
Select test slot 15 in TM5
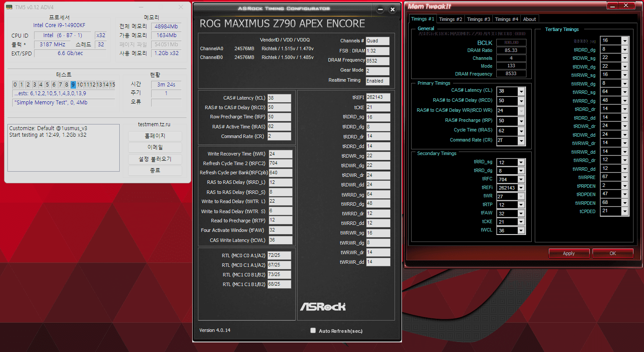coord(112,85)
